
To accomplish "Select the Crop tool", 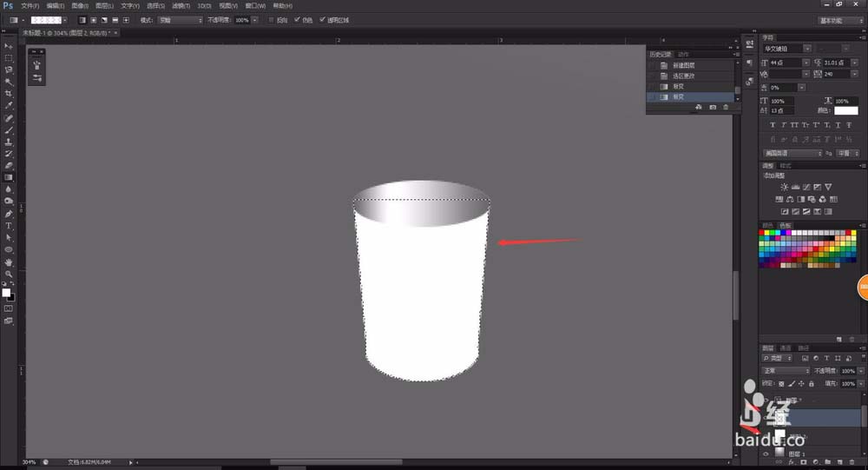I will coord(9,93).
